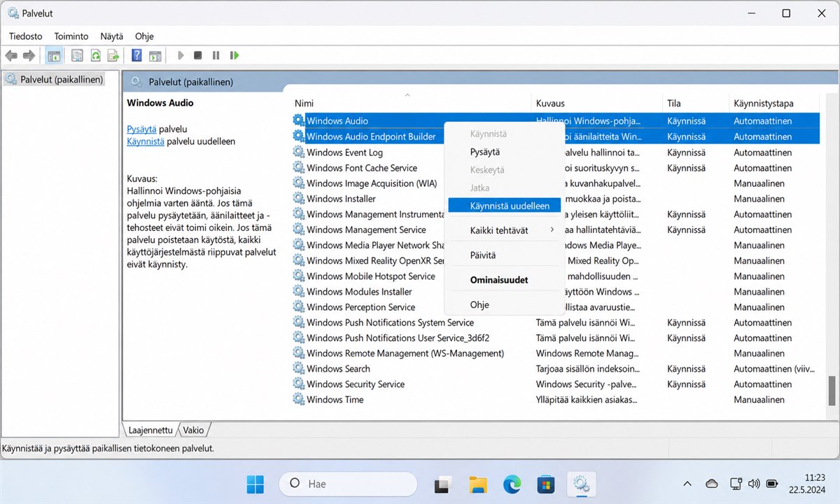
Task: Click the green Refresh toolbar icon
Action: 95,55
